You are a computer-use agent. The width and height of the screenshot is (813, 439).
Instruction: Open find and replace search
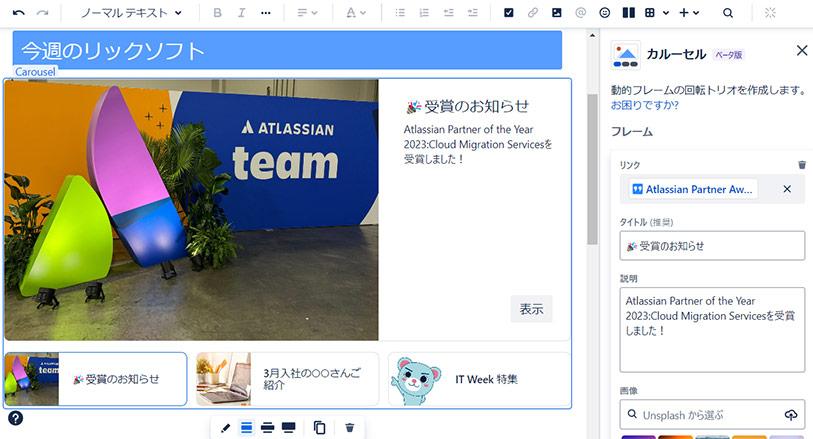coord(728,13)
